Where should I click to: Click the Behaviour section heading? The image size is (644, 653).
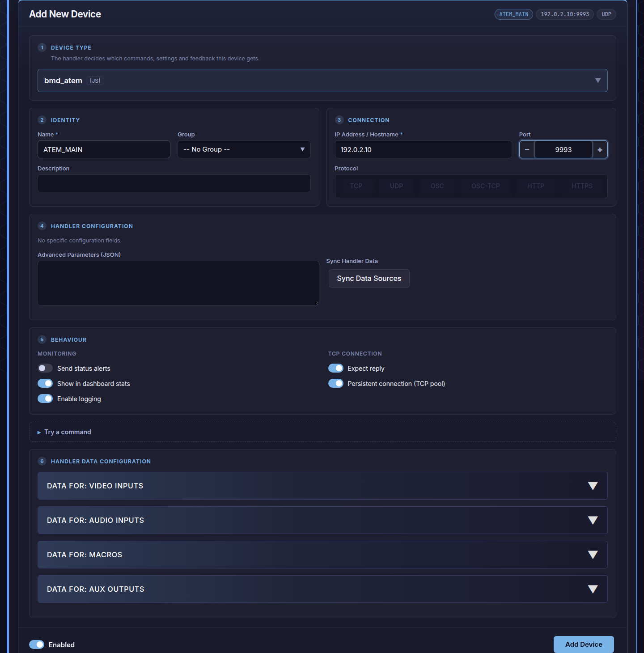(x=68, y=340)
